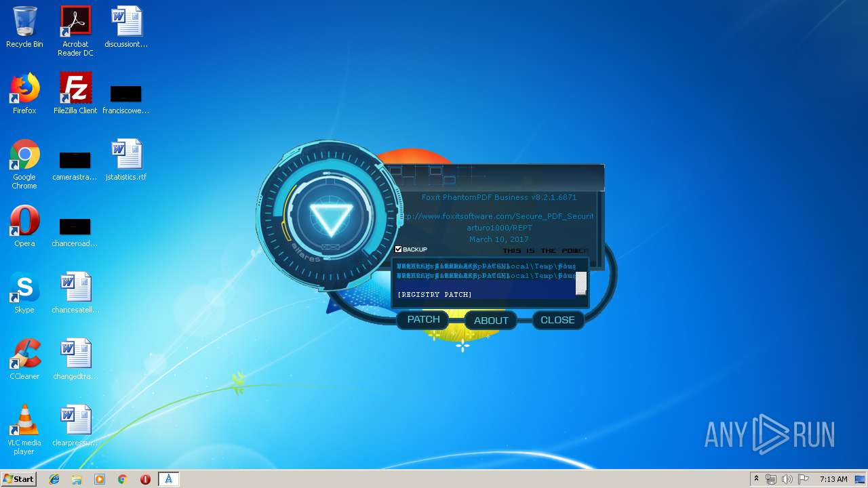The height and width of the screenshot is (488, 868).
Task: Open the Firefox desktop shortcut
Action: tap(24, 94)
